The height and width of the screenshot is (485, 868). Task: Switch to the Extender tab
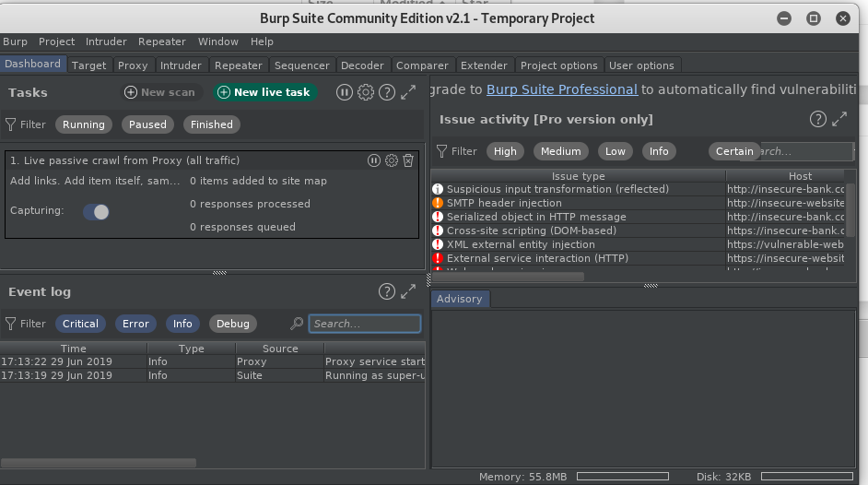(484, 65)
